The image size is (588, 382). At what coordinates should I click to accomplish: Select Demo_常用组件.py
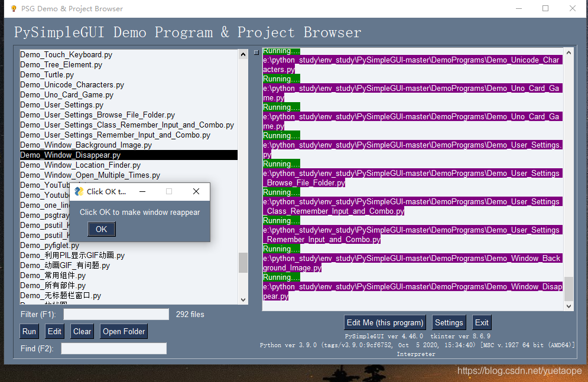129,276
